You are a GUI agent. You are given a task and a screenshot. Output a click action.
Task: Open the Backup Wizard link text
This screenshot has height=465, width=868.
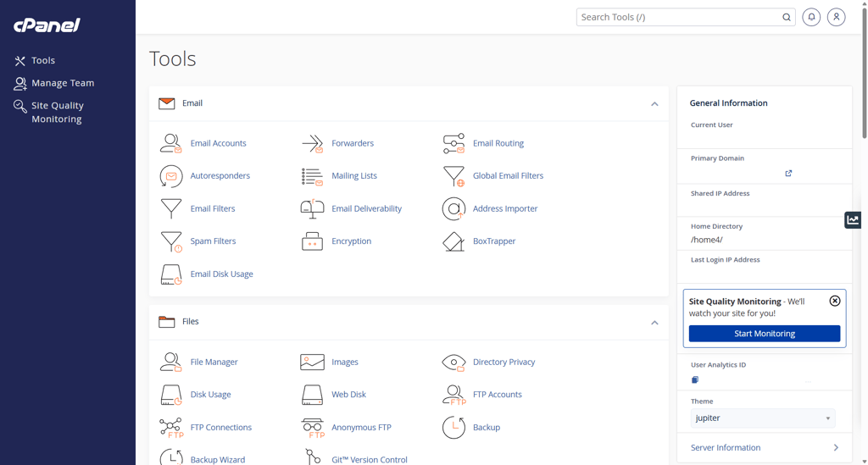pyautogui.click(x=218, y=460)
